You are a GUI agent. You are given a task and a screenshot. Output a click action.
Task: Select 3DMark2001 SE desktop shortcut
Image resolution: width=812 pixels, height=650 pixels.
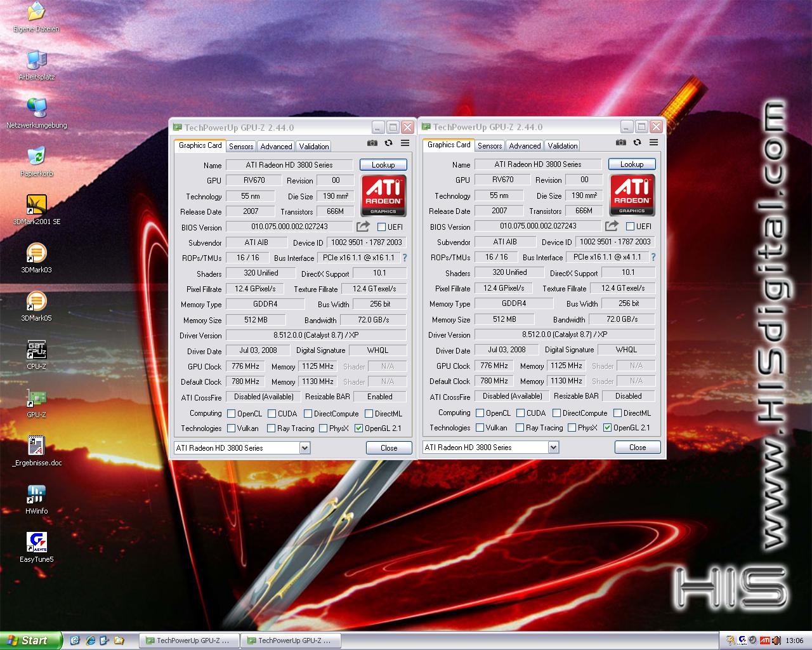point(36,204)
